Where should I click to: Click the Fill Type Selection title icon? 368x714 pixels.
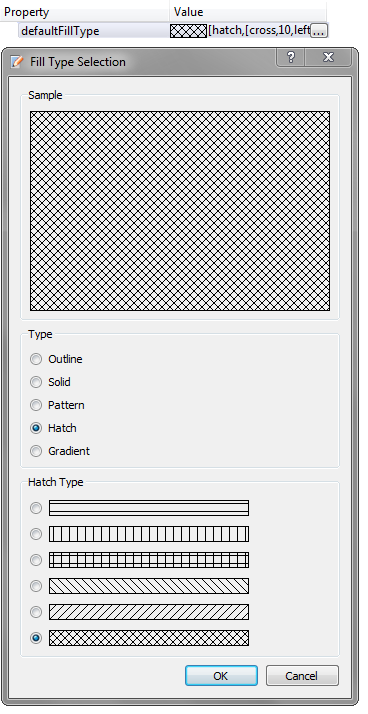[17, 61]
